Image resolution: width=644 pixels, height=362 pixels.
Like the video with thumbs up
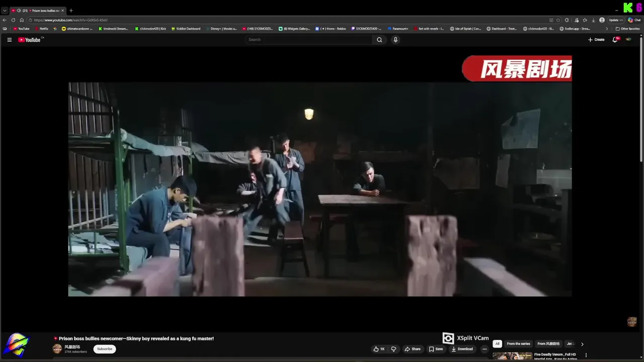point(378,349)
